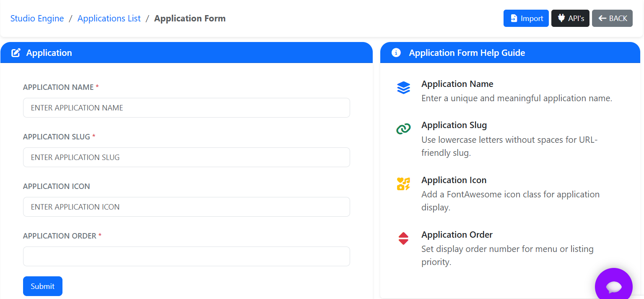The width and height of the screenshot is (644, 299).
Task: Open the purple chat bubble widget
Action: pyautogui.click(x=614, y=286)
